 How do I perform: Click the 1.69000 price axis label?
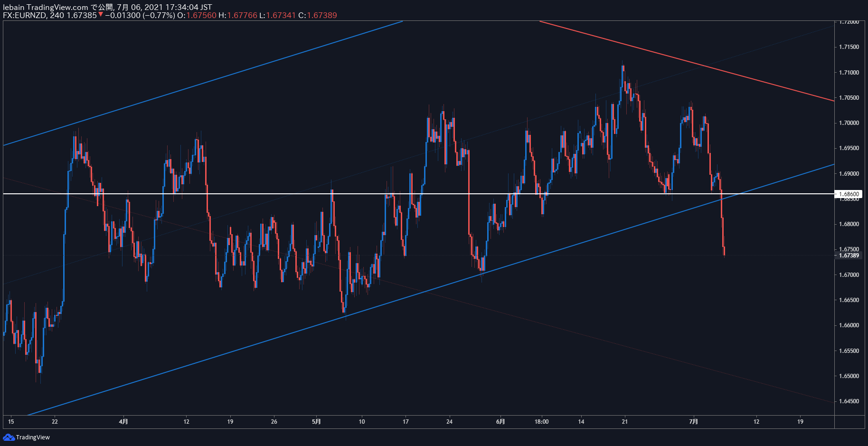click(x=849, y=174)
